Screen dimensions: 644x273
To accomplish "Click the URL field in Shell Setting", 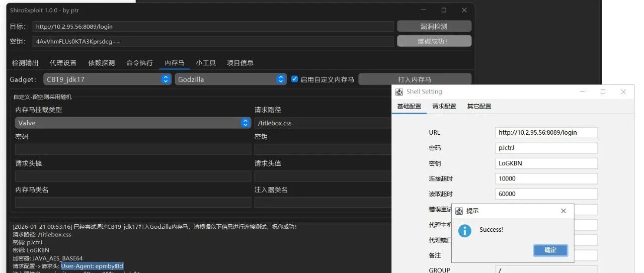I will [546, 133].
